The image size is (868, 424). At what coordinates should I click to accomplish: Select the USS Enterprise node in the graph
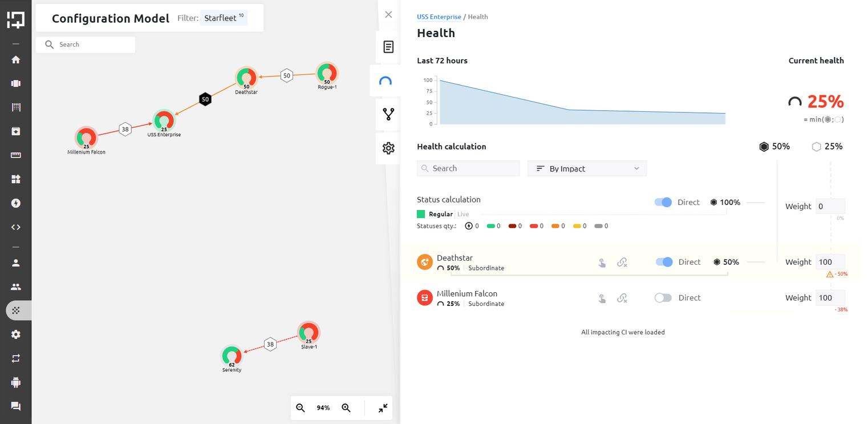click(x=164, y=120)
